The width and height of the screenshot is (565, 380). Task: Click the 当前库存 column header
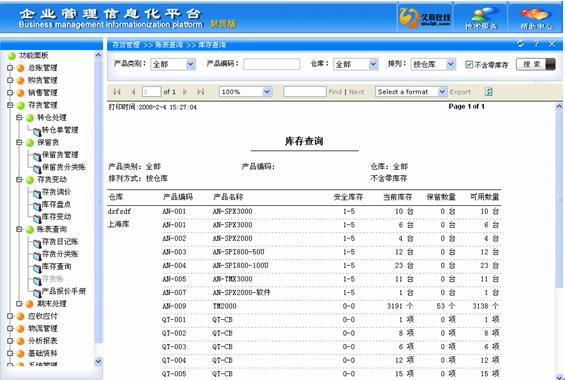click(x=397, y=197)
